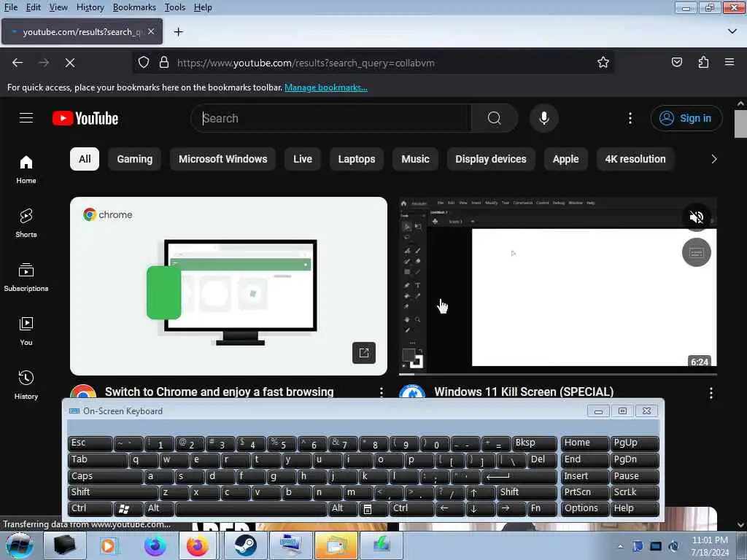Open a new Firefox tab

[x=179, y=32]
